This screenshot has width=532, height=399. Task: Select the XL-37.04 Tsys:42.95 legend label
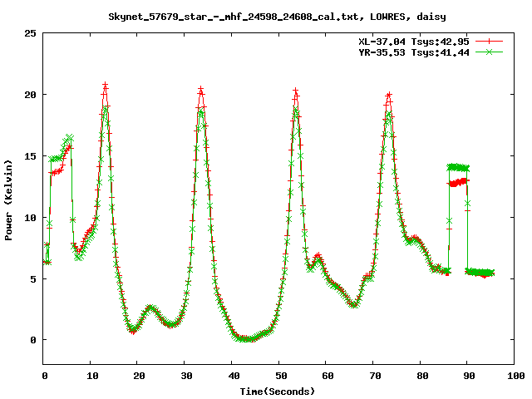pos(414,42)
